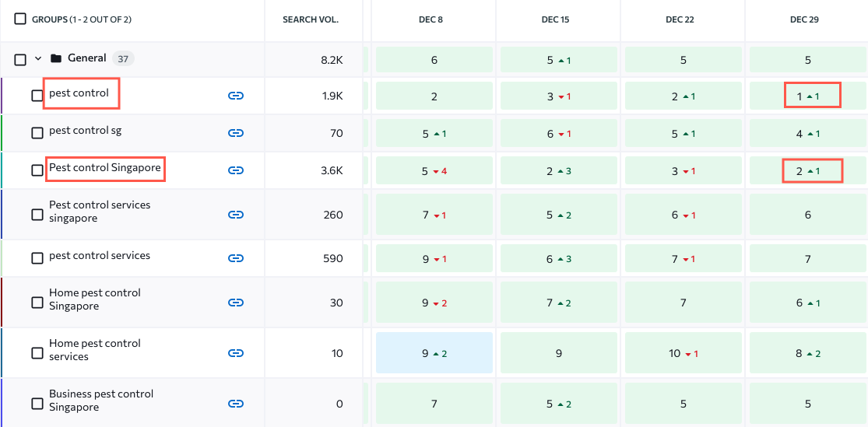The image size is (868, 427).
Task: Click the DEC 22 column header
Action: click(x=680, y=19)
